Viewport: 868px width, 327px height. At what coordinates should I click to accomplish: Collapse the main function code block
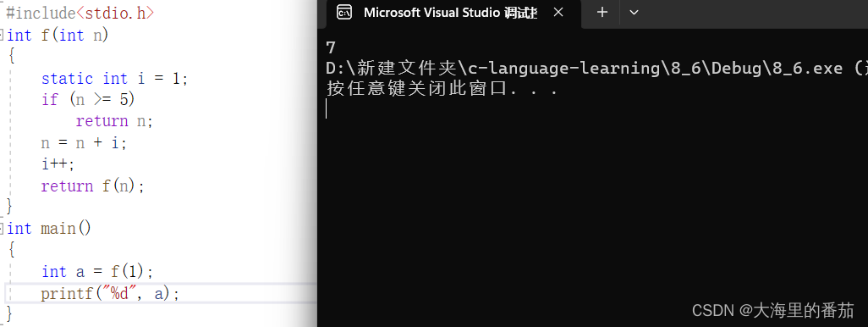3,228
